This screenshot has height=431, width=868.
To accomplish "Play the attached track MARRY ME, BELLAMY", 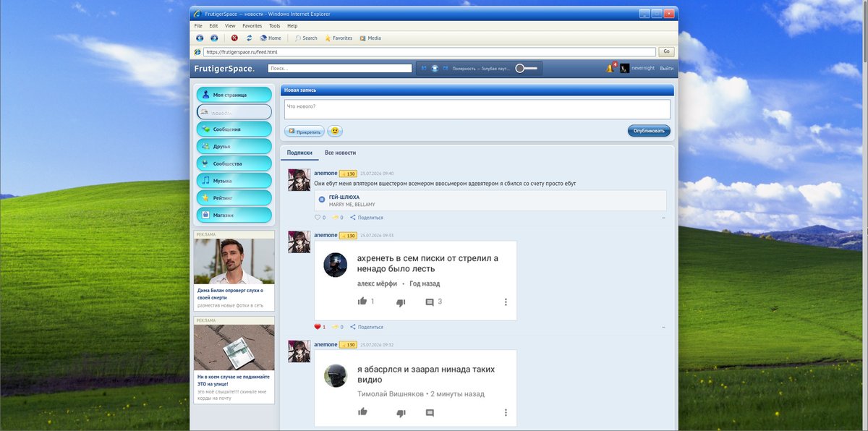I will tap(322, 199).
